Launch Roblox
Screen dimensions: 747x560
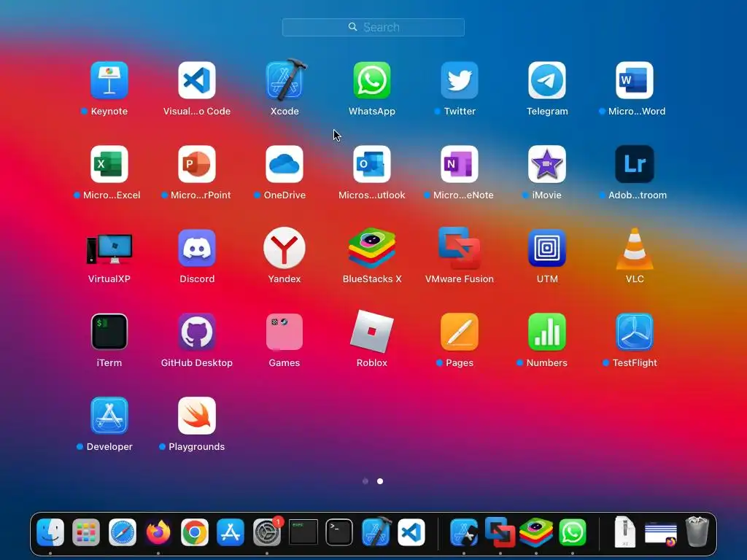(x=372, y=332)
